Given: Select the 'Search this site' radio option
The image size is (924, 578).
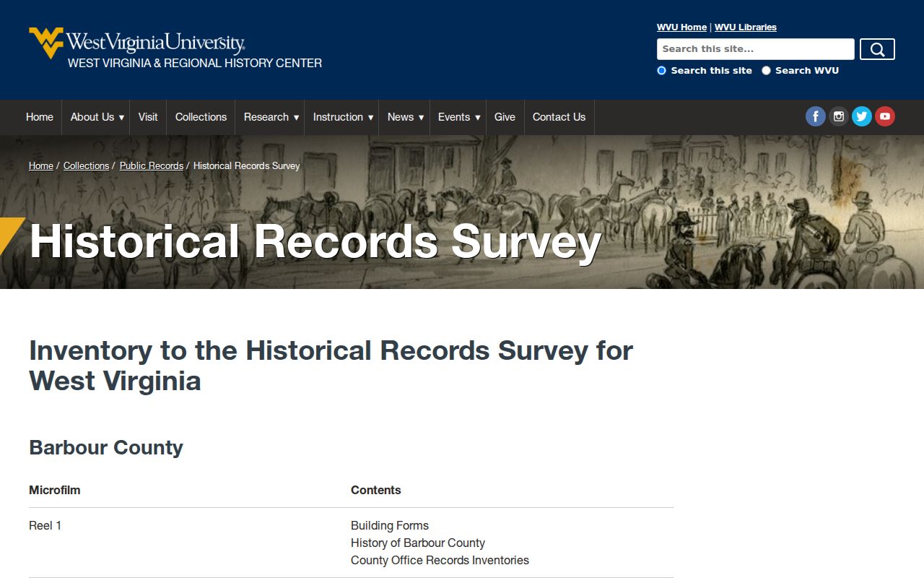Looking at the screenshot, I should pos(661,71).
